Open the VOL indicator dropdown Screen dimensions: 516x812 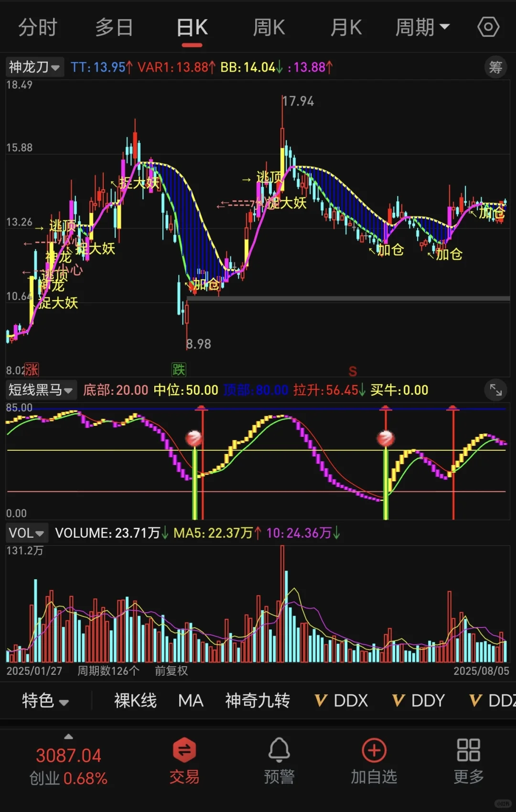26,533
